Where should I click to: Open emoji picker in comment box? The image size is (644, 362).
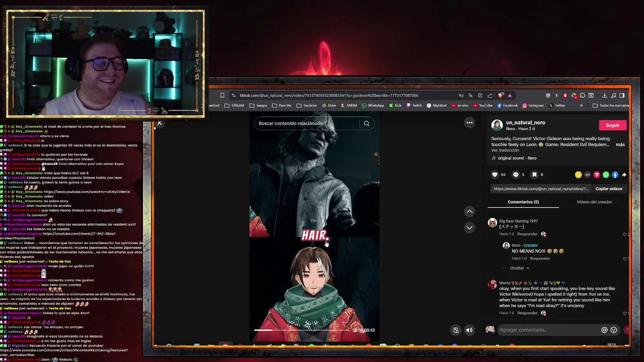[x=614, y=330]
